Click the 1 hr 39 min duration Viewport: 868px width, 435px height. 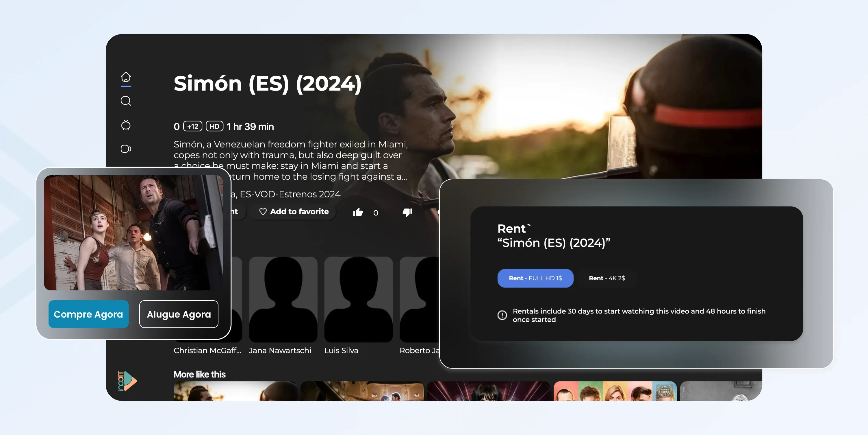coord(250,127)
